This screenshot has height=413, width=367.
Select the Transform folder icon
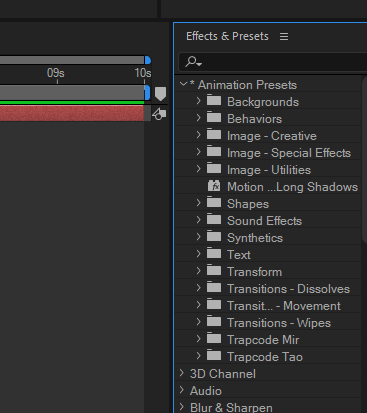pos(214,270)
